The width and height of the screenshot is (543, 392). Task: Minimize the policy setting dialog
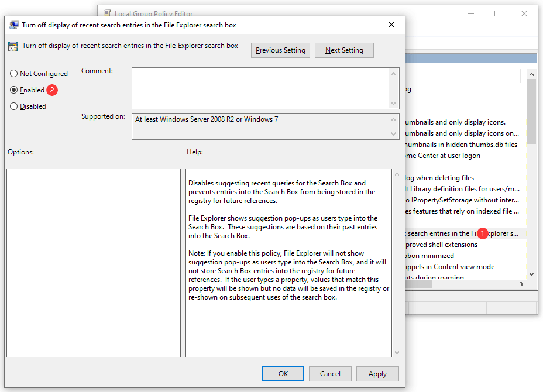(x=338, y=25)
